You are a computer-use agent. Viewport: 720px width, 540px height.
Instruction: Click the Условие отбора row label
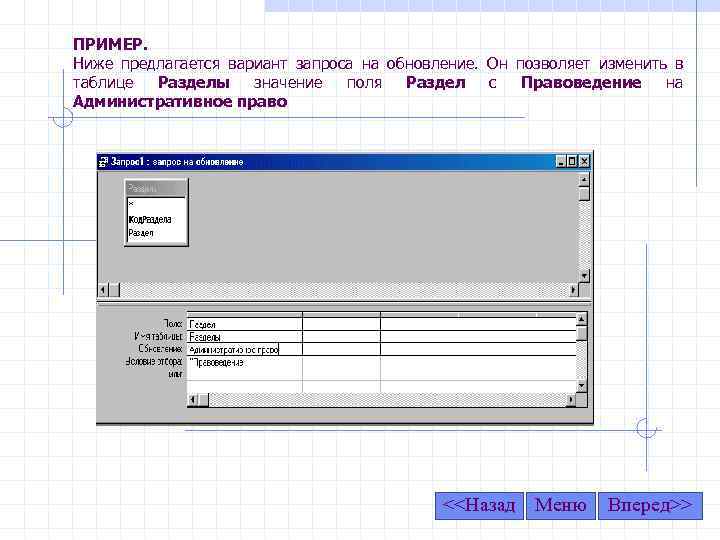(154, 362)
